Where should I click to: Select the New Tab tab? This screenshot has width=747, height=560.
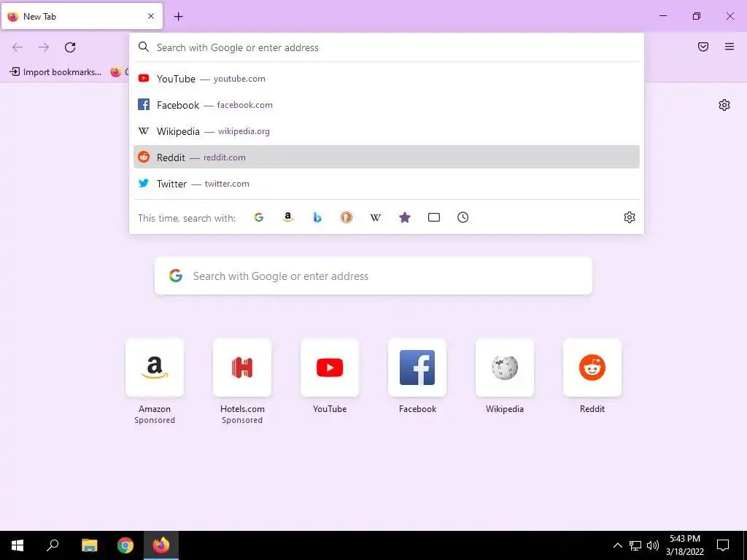pyautogui.click(x=82, y=16)
